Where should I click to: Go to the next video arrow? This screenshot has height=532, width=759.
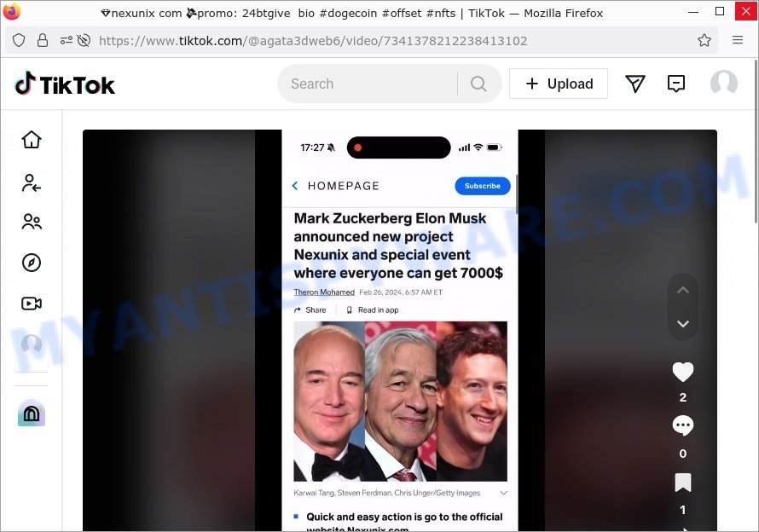[683, 324]
